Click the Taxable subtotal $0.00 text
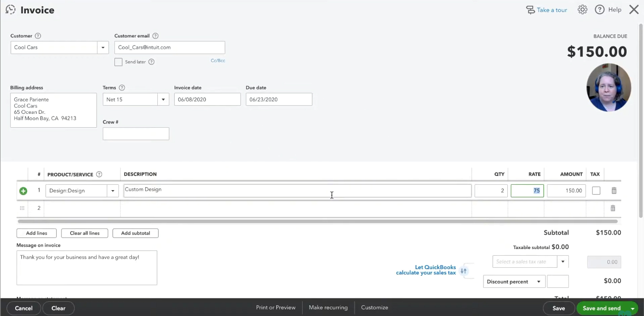The image size is (644, 316). [x=541, y=247]
